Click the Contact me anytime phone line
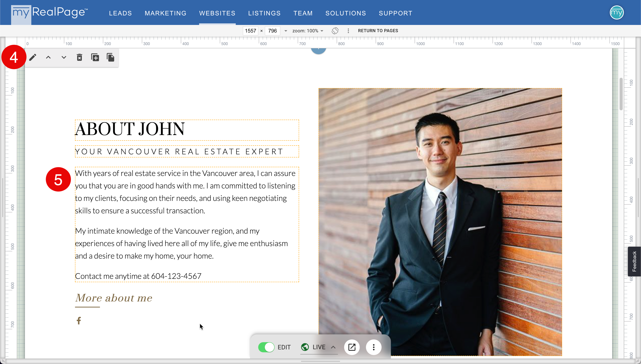This screenshot has width=641, height=364. click(138, 276)
